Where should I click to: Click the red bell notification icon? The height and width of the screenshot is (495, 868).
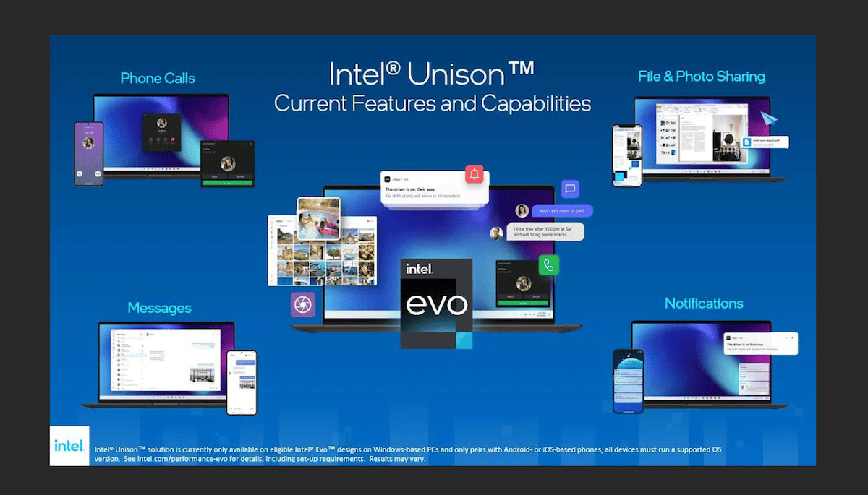pyautogui.click(x=475, y=174)
